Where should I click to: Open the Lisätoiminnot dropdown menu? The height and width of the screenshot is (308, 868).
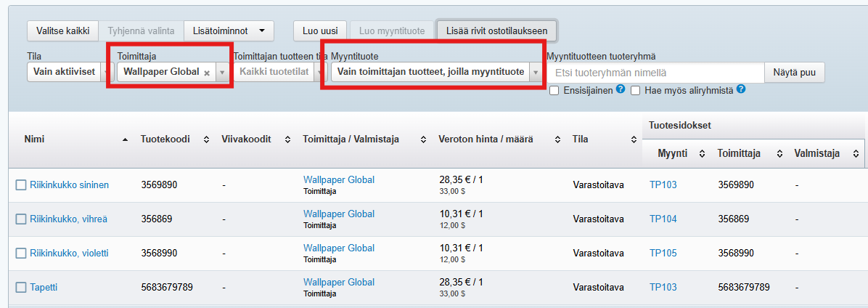pyautogui.click(x=229, y=31)
